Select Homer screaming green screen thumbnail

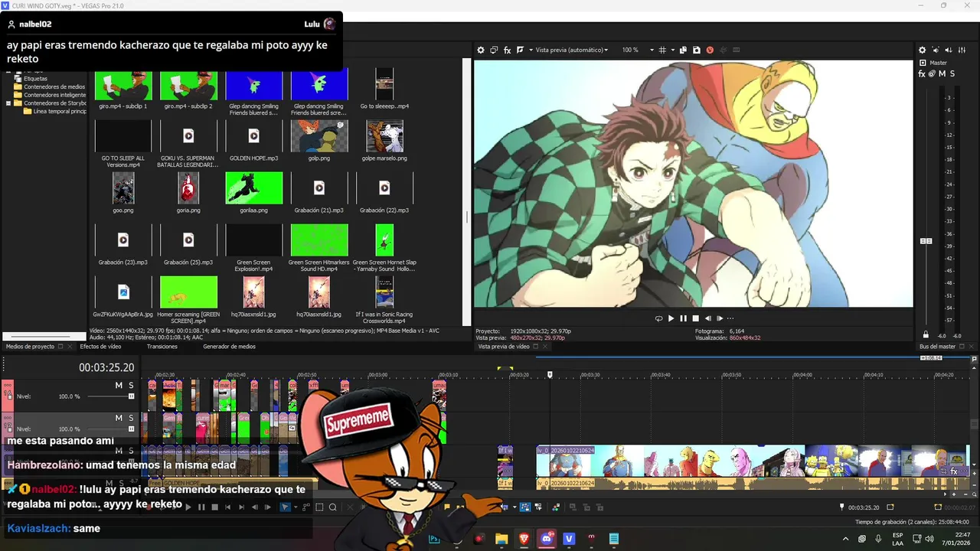(188, 292)
